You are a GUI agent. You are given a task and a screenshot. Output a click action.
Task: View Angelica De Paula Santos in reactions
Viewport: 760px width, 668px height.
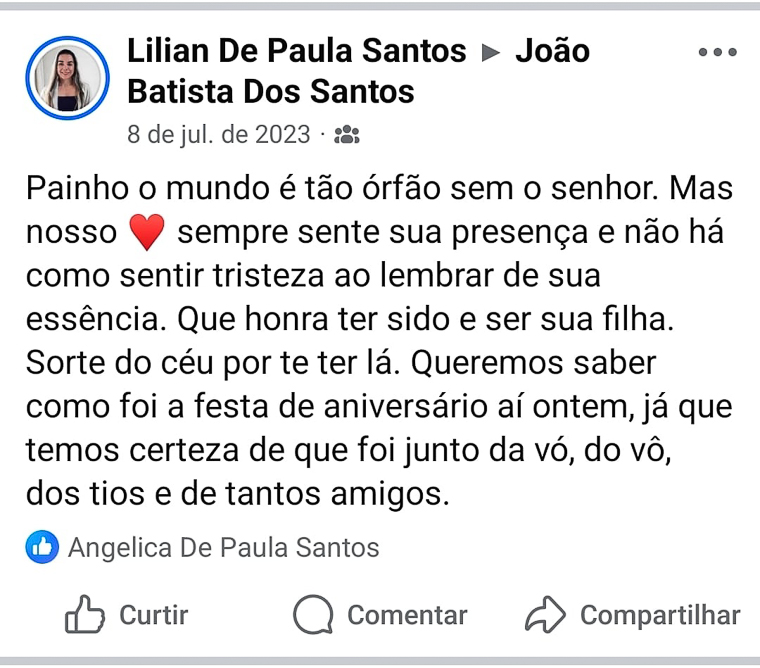(x=223, y=547)
